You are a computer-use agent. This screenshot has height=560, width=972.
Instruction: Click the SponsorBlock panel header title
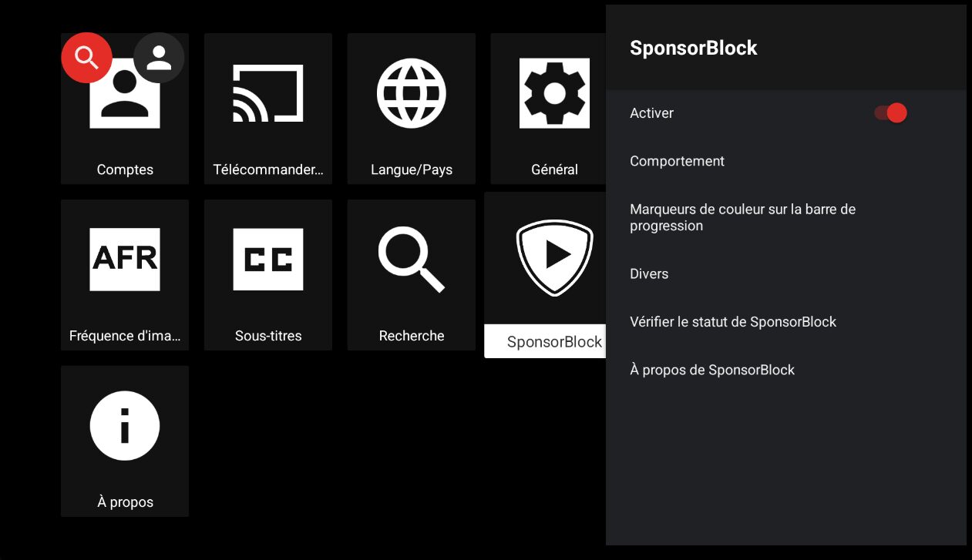tap(693, 48)
